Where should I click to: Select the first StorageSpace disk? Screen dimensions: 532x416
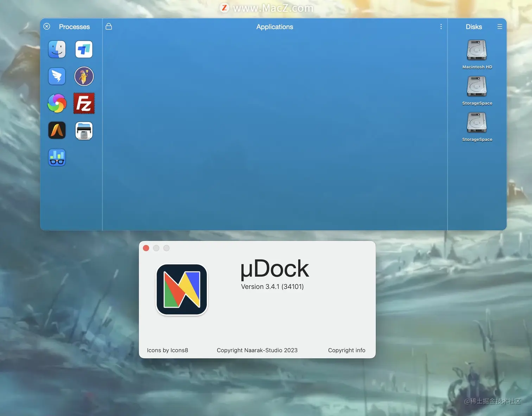click(477, 91)
